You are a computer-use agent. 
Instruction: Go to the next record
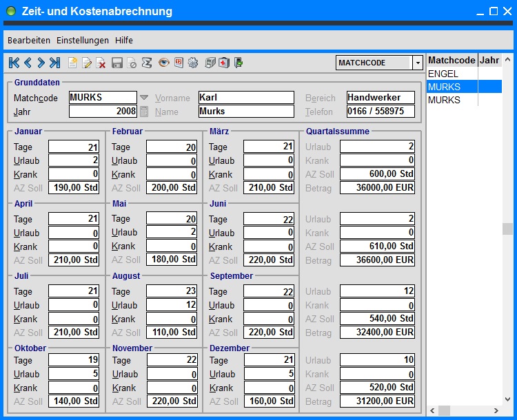click(x=41, y=63)
